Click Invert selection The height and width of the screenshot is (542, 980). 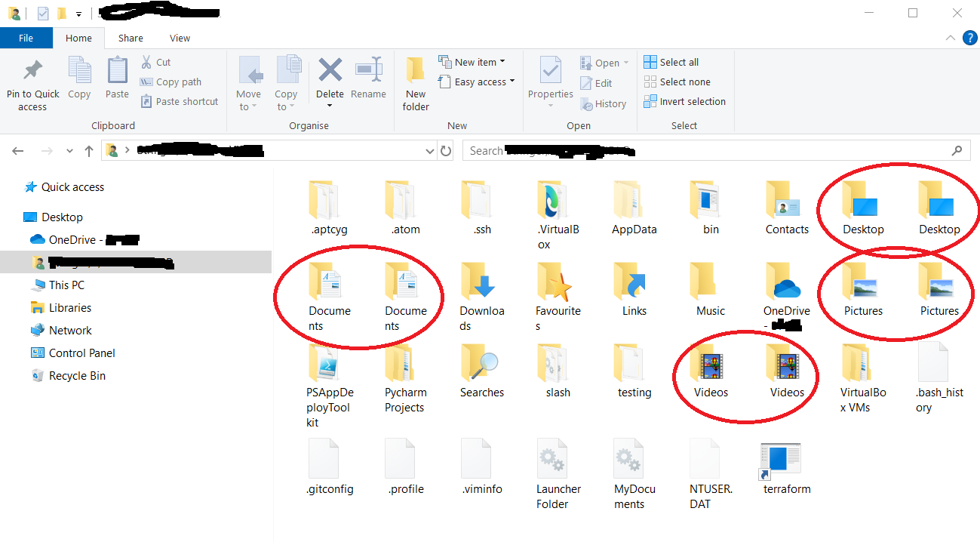pyautogui.click(x=685, y=101)
